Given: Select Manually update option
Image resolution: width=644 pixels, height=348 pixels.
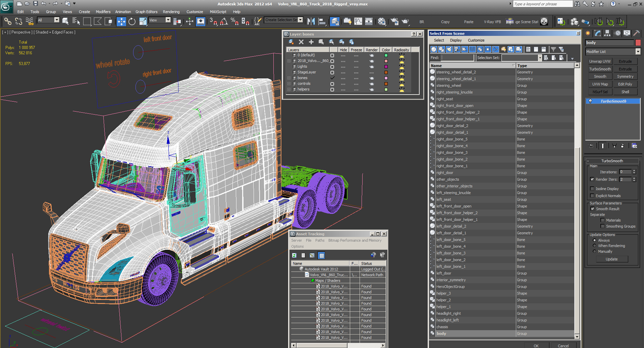Looking at the screenshot, I should (x=594, y=251).
